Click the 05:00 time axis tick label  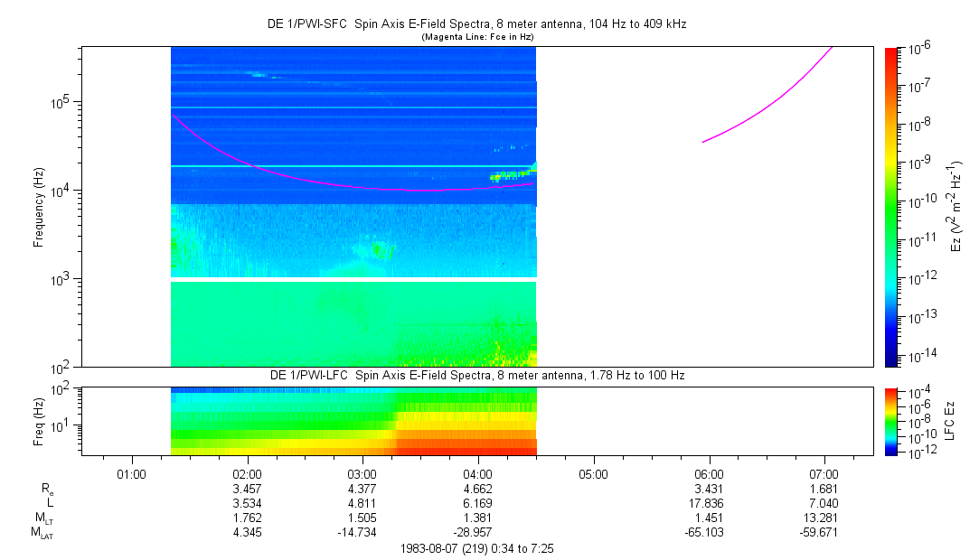click(x=593, y=473)
